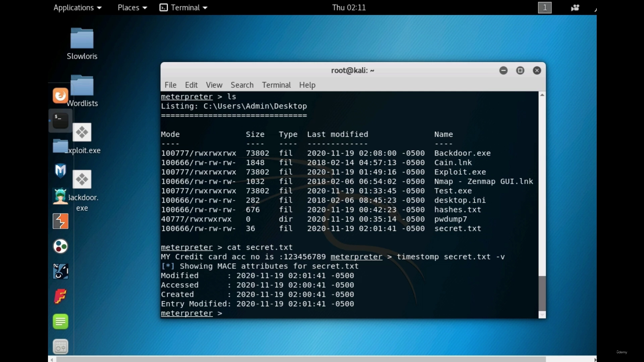Select the Wordlists desktop folder

82,91
